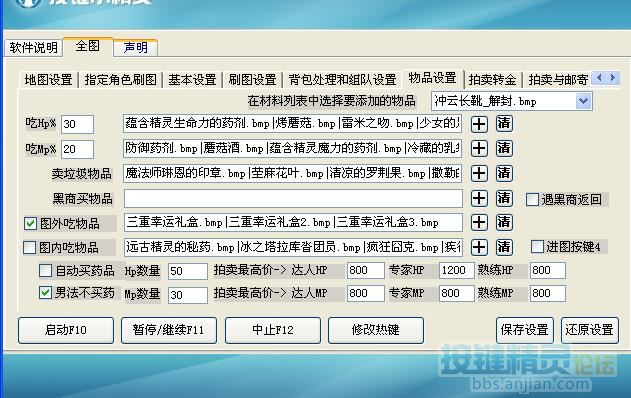Open the 刷图设置 tab
This screenshot has height=398, width=631.
pos(252,80)
